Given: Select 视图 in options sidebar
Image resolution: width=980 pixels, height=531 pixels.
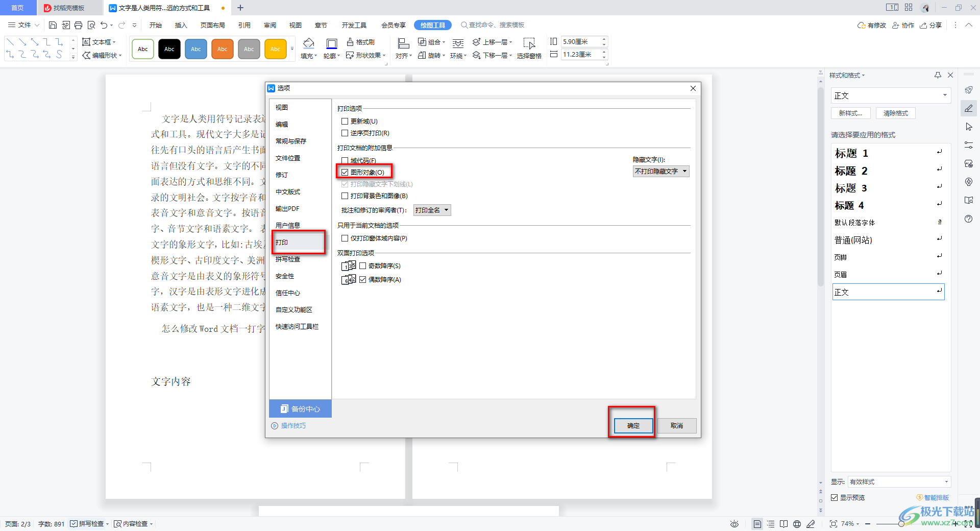Looking at the screenshot, I should pyautogui.click(x=282, y=108).
